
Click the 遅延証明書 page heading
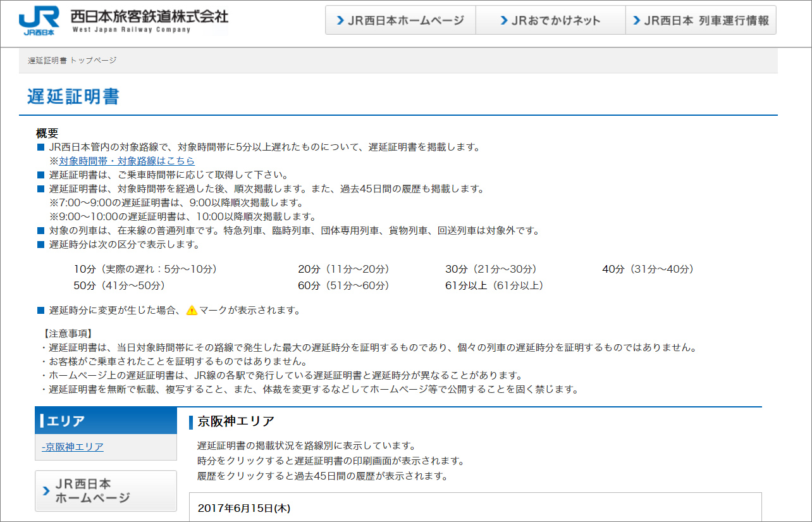pyautogui.click(x=73, y=97)
